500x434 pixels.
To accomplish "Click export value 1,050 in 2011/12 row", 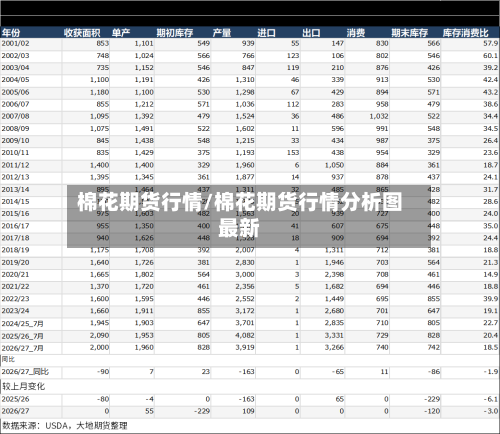I will pyautogui.click(x=334, y=165).
